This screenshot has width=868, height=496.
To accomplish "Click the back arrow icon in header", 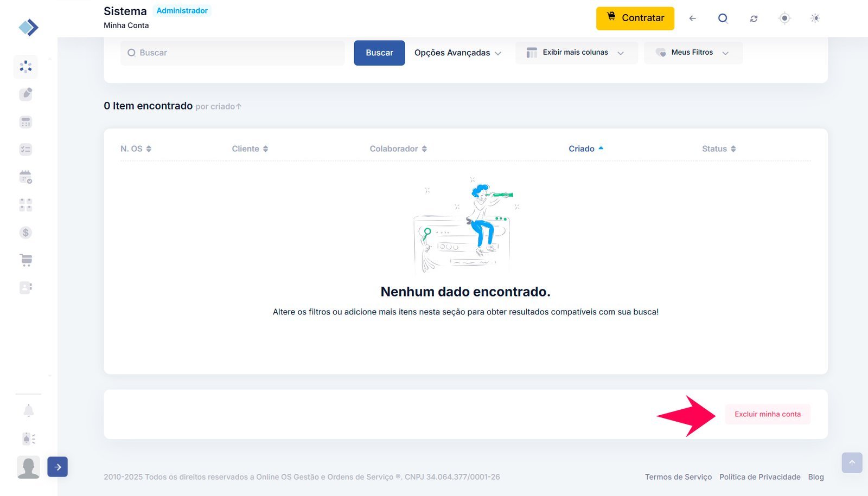I will point(692,18).
